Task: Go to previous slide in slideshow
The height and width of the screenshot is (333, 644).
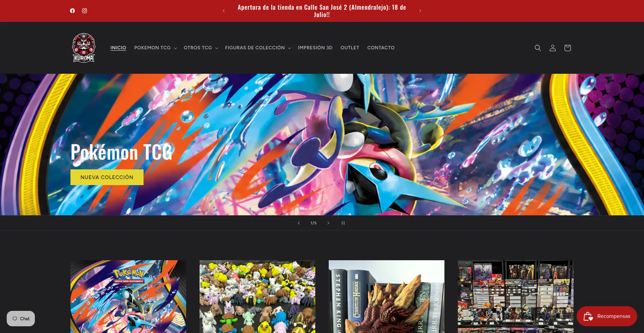Action: (299, 223)
